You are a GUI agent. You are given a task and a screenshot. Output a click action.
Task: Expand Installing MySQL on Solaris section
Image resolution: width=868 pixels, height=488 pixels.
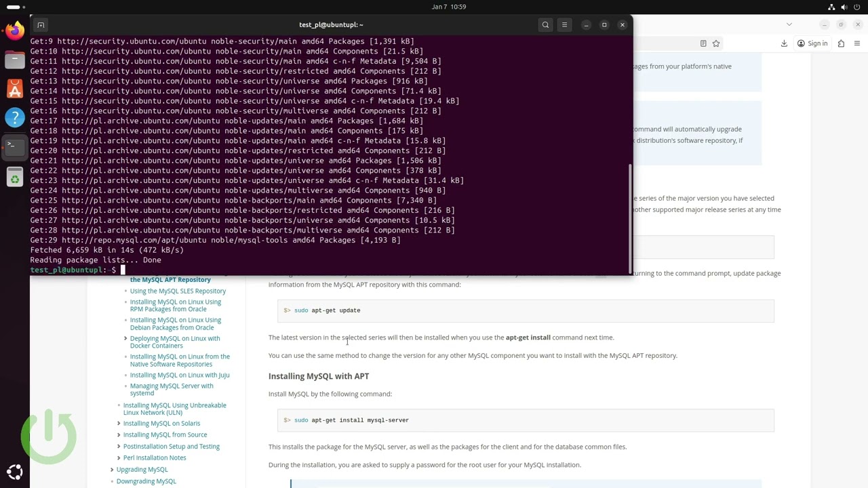[x=119, y=423]
